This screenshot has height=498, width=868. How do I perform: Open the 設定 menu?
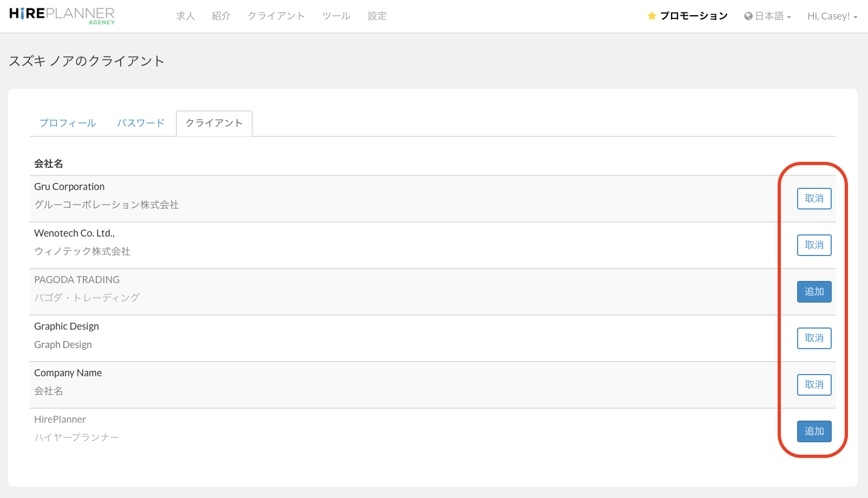tap(377, 16)
